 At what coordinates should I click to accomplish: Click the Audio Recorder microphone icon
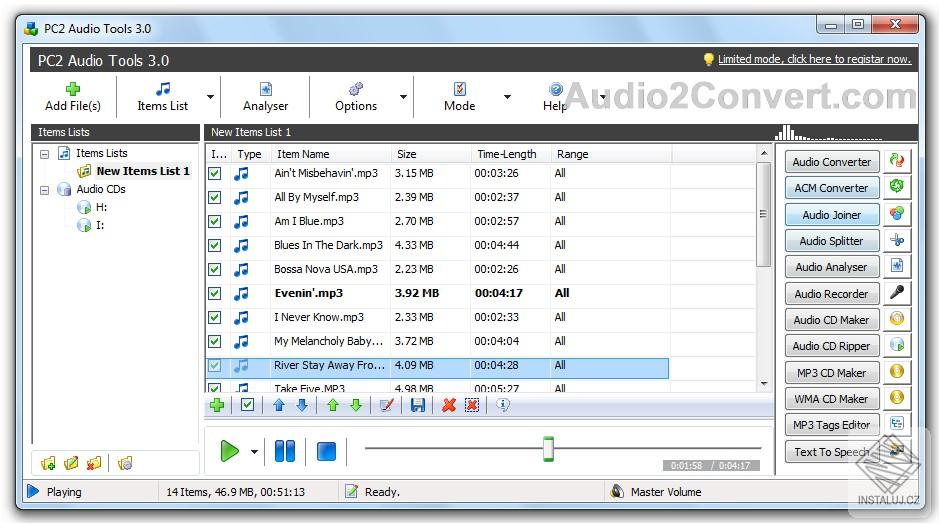(896, 292)
